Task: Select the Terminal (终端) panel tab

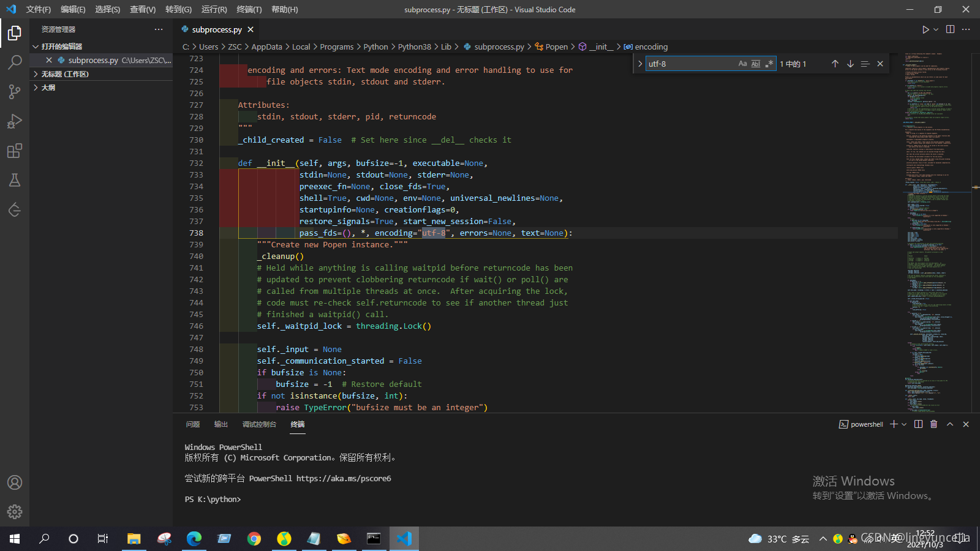Action: tap(298, 424)
